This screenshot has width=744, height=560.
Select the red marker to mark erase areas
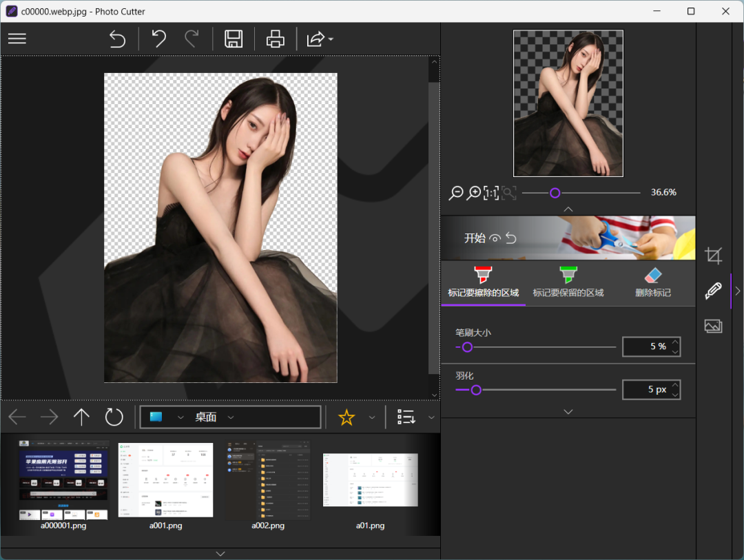pyautogui.click(x=483, y=282)
